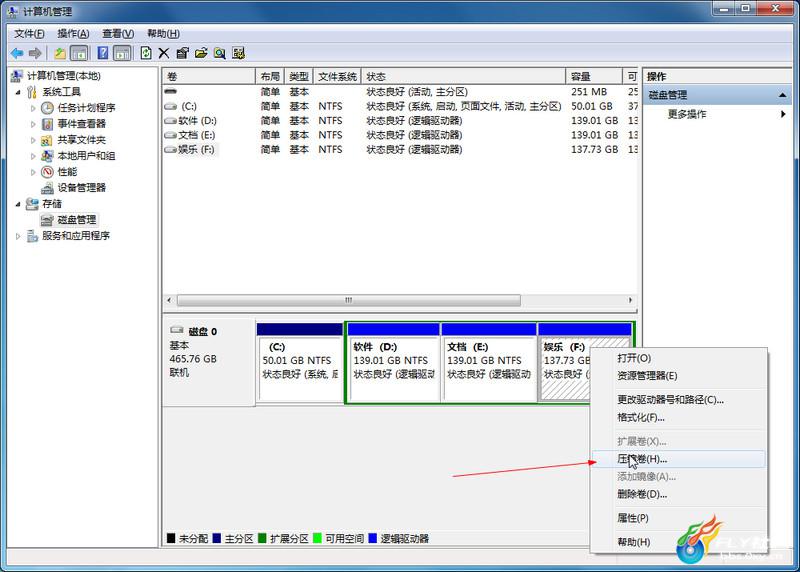Click the Services and Applications icon

coord(32,236)
